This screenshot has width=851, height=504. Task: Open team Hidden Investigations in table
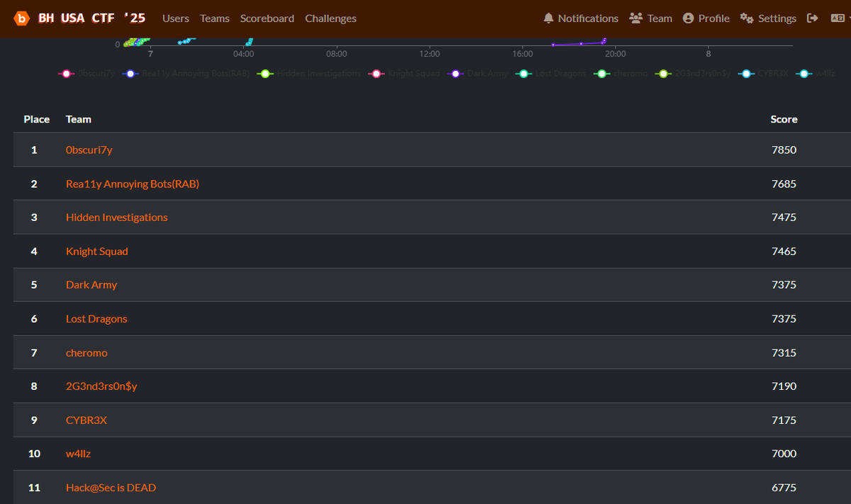tap(117, 218)
